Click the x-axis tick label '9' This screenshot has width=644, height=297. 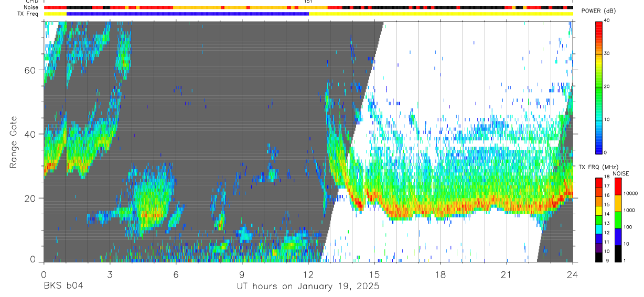(x=242, y=274)
